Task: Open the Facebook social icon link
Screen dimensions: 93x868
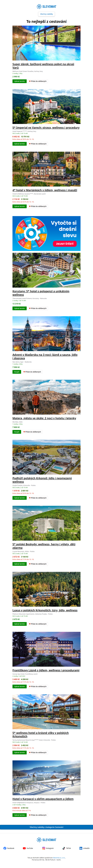Action: (9, 848)
